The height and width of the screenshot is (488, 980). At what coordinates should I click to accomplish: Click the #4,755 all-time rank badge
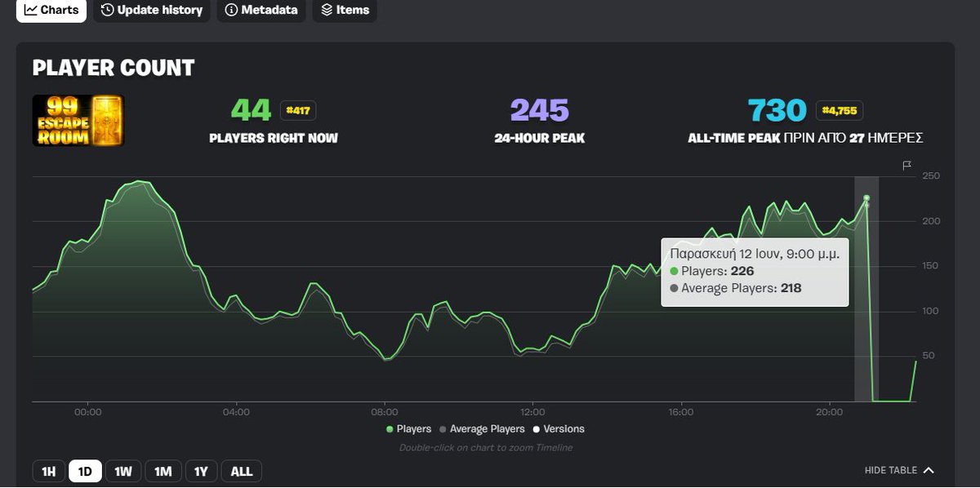pos(839,110)
